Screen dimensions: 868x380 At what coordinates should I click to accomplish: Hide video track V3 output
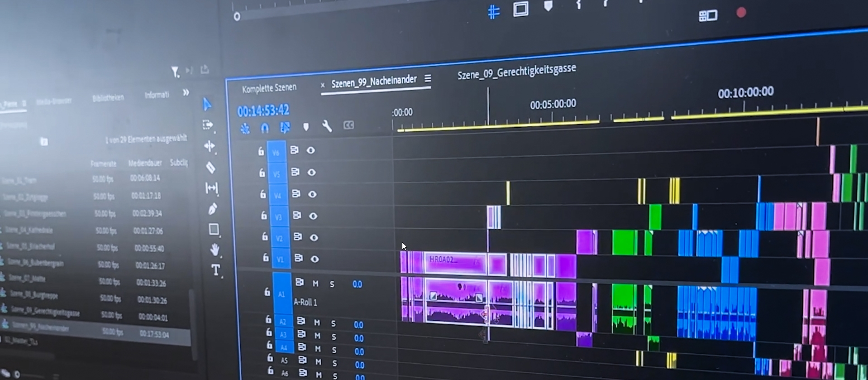[313, 216]
